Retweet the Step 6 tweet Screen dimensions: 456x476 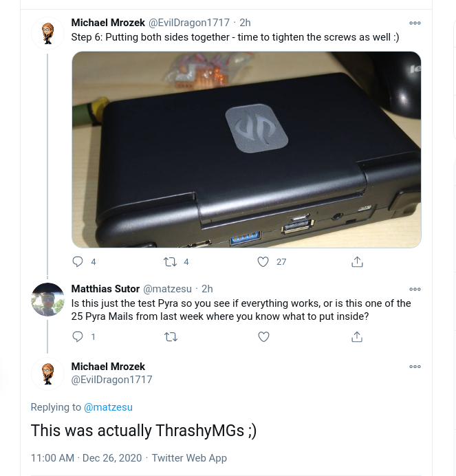(x=169, y=262)
